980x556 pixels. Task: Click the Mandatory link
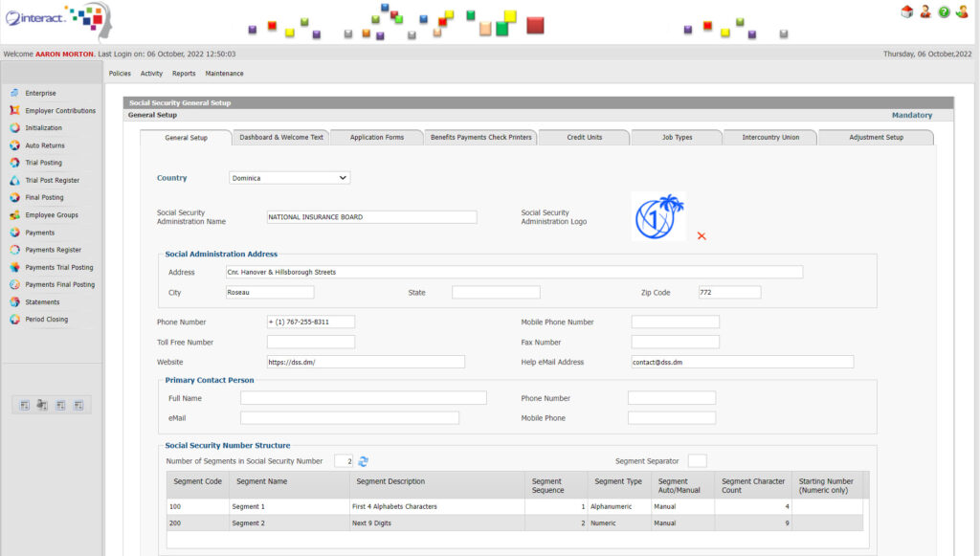coord(912,116)
